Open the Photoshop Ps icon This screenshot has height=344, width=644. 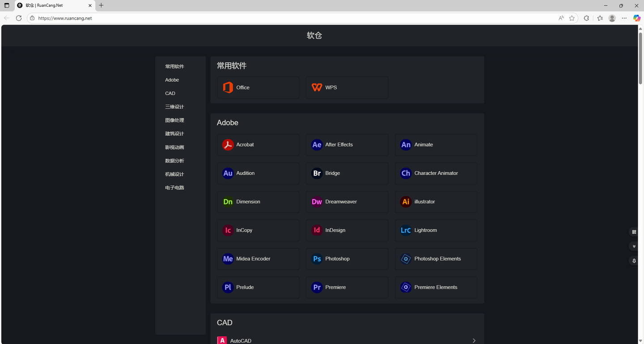(317, 259)
